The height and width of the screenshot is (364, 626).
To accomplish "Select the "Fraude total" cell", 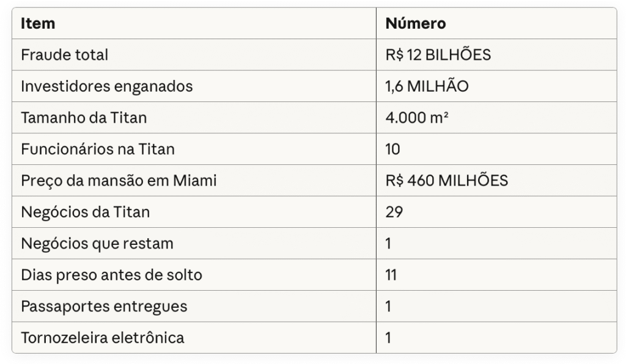I will [64, 55].
